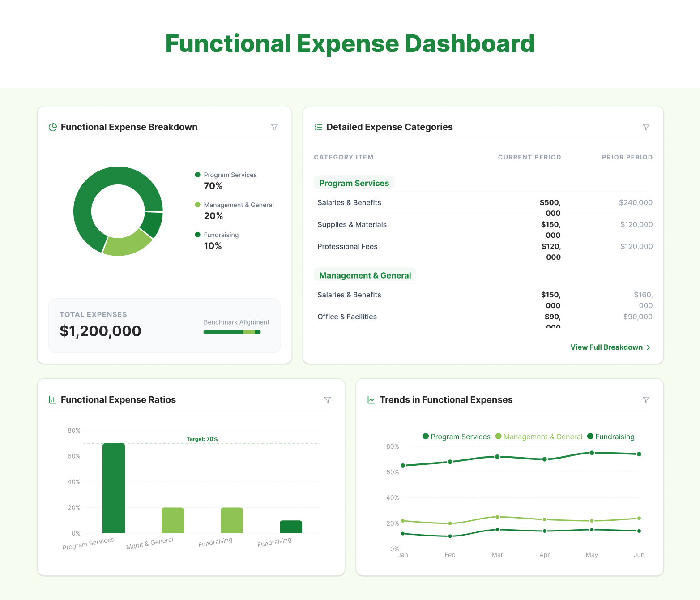
Task: Select the list icon beside Detailed Expense Categories
Action: point(318,127)
